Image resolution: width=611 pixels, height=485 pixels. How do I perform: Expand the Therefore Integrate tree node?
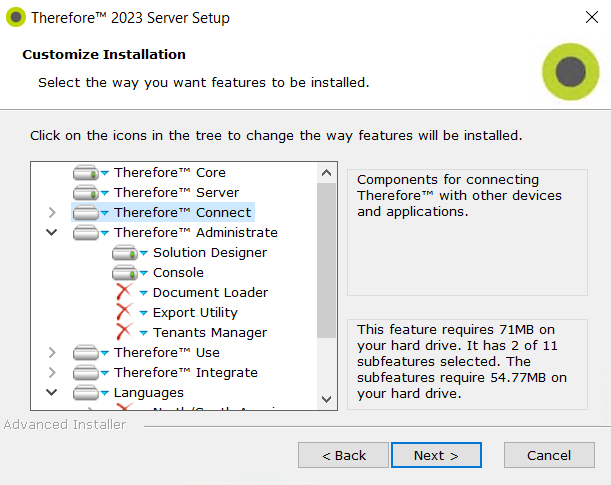[x=52, y=372]
